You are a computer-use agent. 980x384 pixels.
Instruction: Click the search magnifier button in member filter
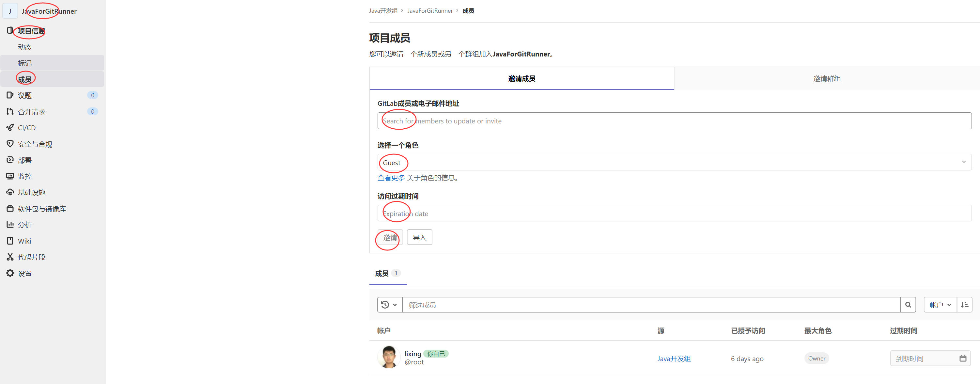908,304
